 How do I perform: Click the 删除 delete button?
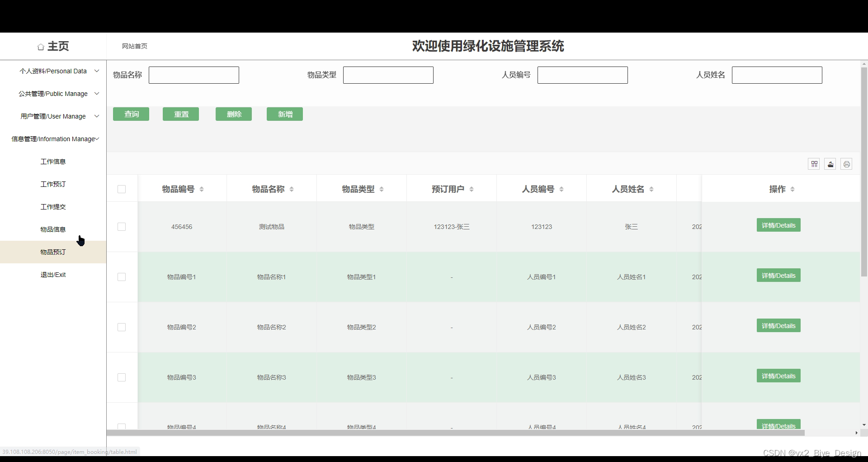(x=234, y=114)
